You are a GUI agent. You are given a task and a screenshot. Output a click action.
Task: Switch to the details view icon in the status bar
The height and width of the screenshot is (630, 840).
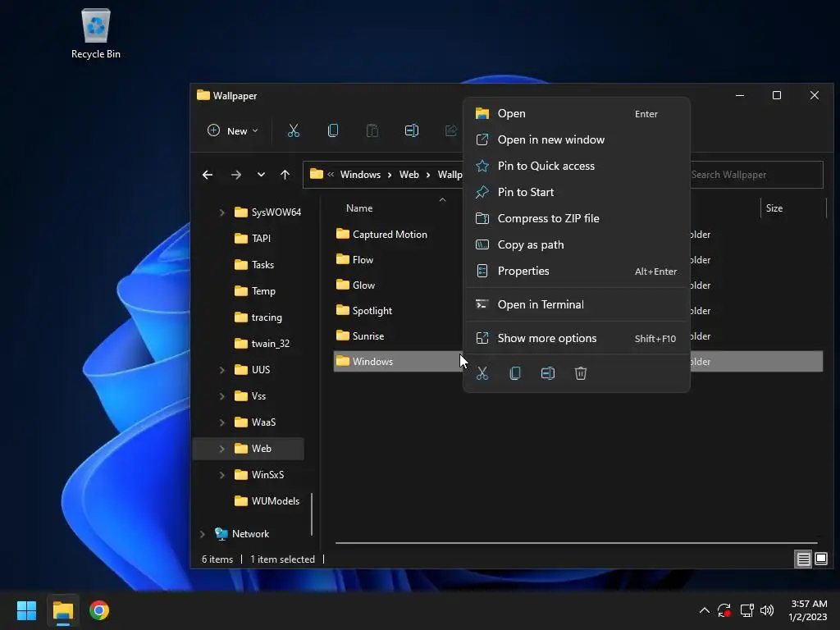point(803,559)
